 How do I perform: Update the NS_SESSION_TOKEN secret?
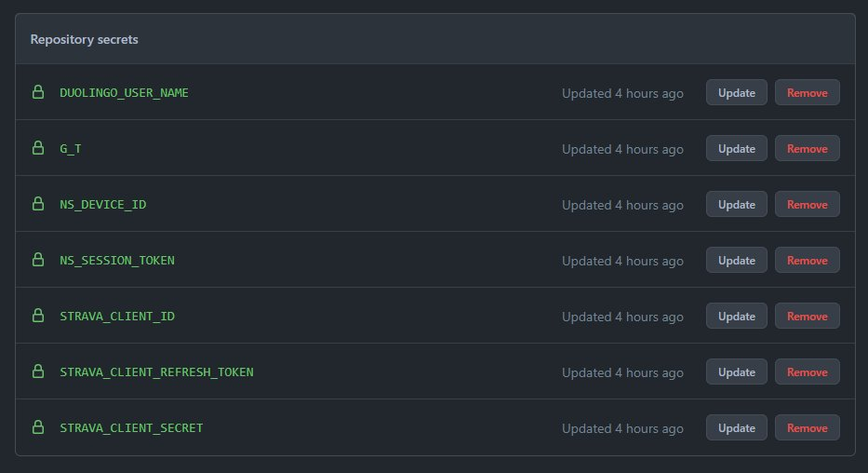click(737, 260)
